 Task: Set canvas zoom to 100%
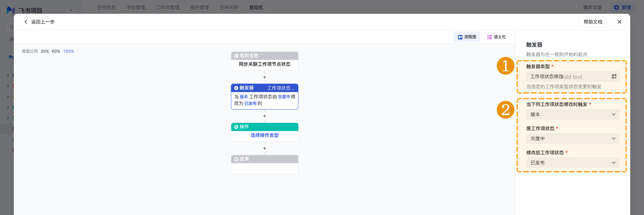tap(68, 51)
